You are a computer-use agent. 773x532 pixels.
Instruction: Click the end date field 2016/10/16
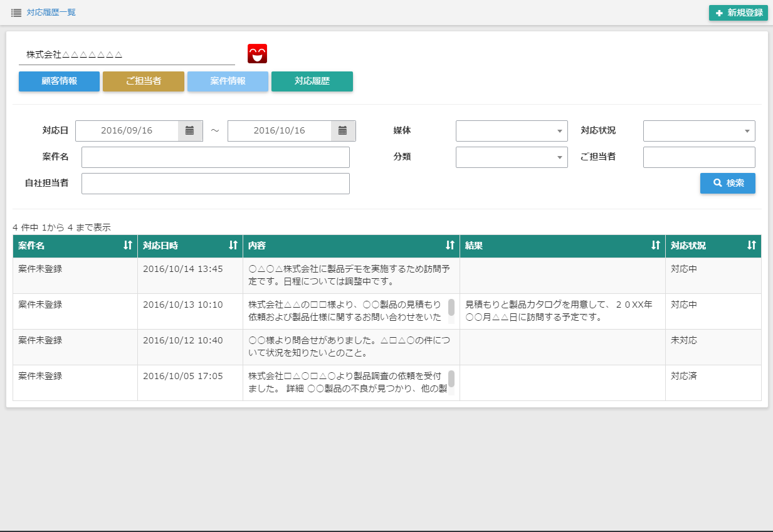pos(279,131)
